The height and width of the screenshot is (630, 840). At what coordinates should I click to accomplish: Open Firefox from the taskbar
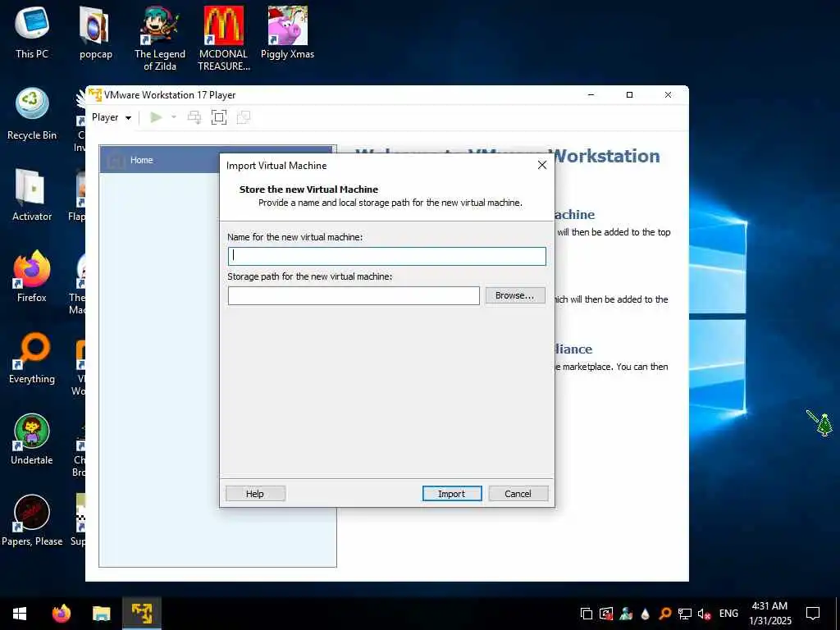coord(62,614)
